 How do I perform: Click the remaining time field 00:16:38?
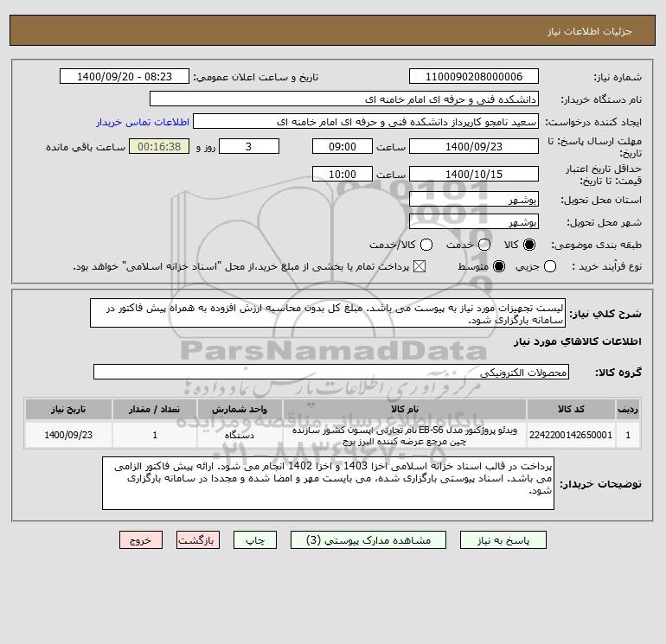pyautogui.click(x=159, y=146)
